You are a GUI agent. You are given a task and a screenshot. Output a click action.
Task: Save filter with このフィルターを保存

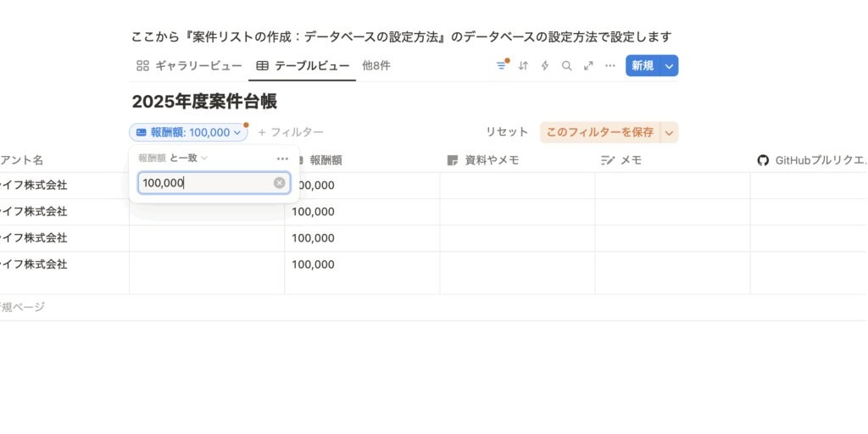599,132
